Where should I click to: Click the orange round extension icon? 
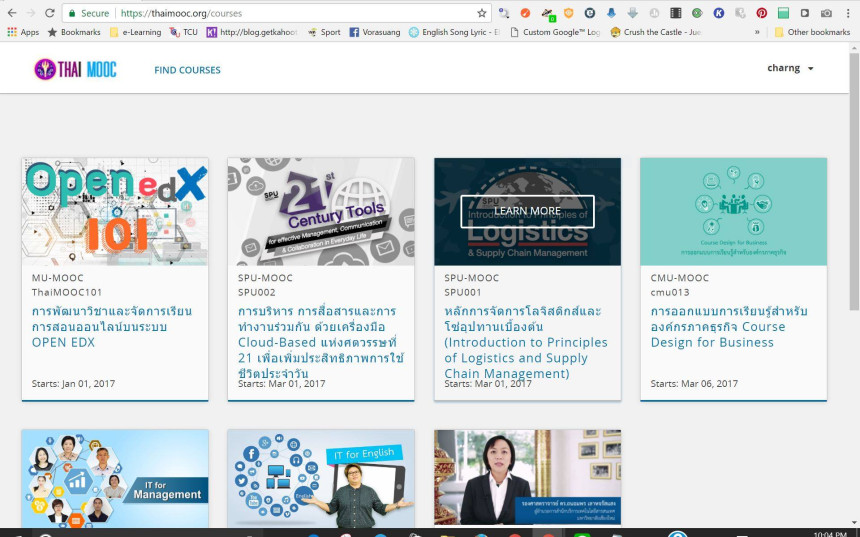click(525, 13)
